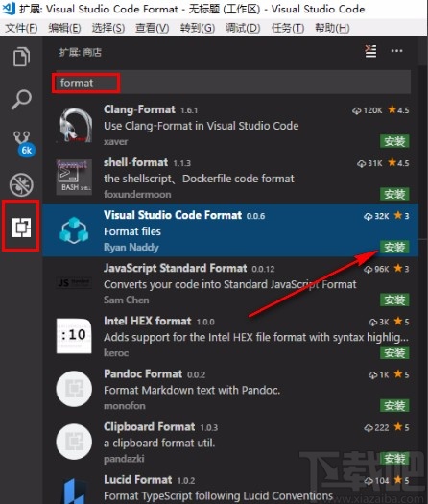
Task: Click the JavaScript Standard Format icon
Action: coord(74,282)
